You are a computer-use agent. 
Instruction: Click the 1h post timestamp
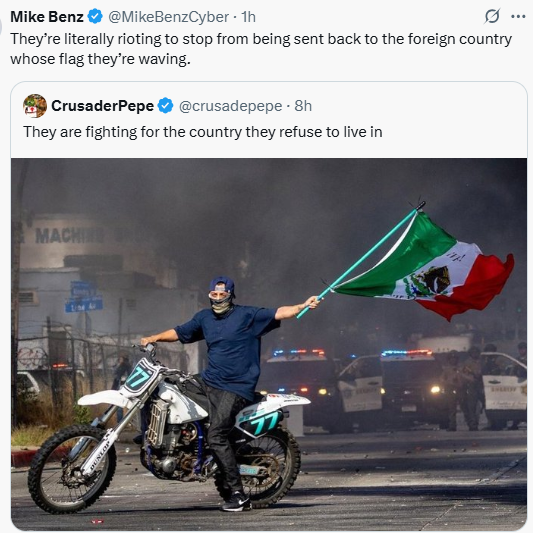(248, 17)
